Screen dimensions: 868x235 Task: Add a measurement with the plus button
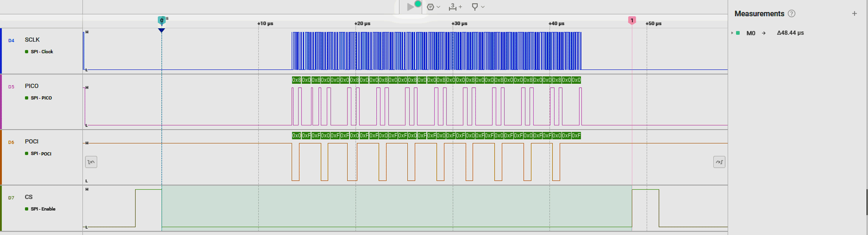tap(854, 14)
